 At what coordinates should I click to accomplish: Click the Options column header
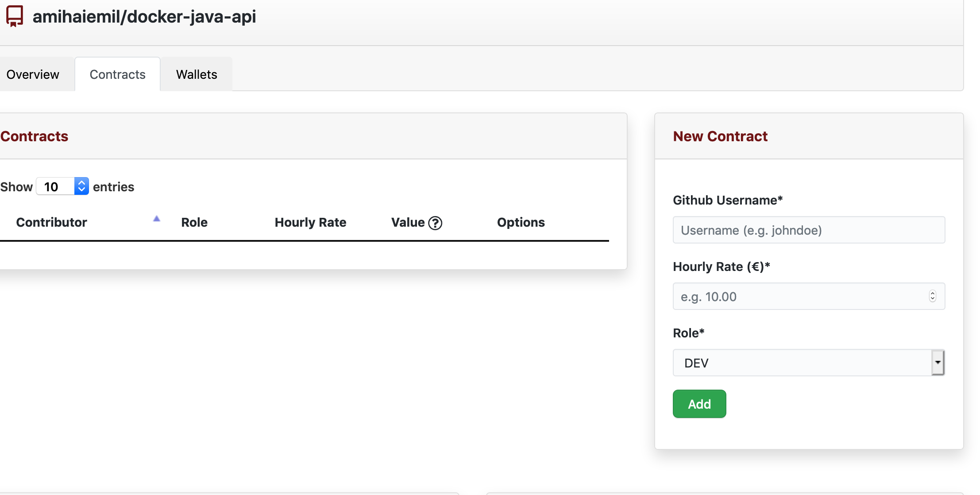[521, 222]
